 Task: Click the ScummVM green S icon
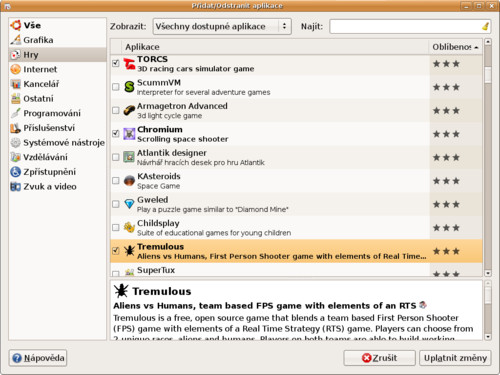click(129, 87)
